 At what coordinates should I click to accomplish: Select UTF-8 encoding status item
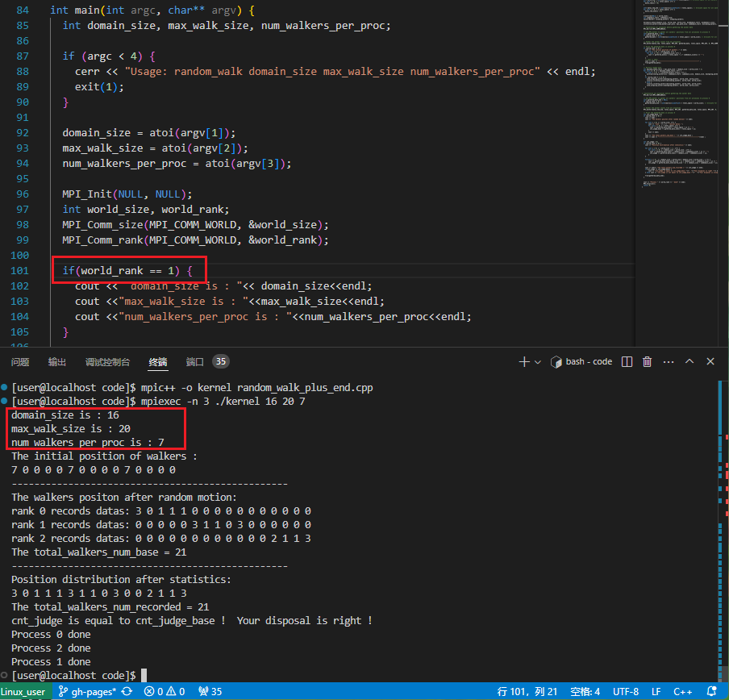pos(626,692)
